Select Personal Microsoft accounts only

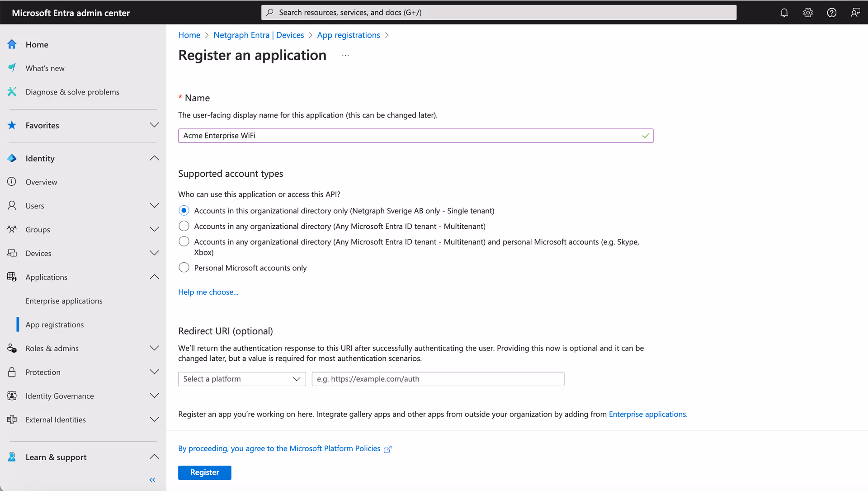(184, 268)
